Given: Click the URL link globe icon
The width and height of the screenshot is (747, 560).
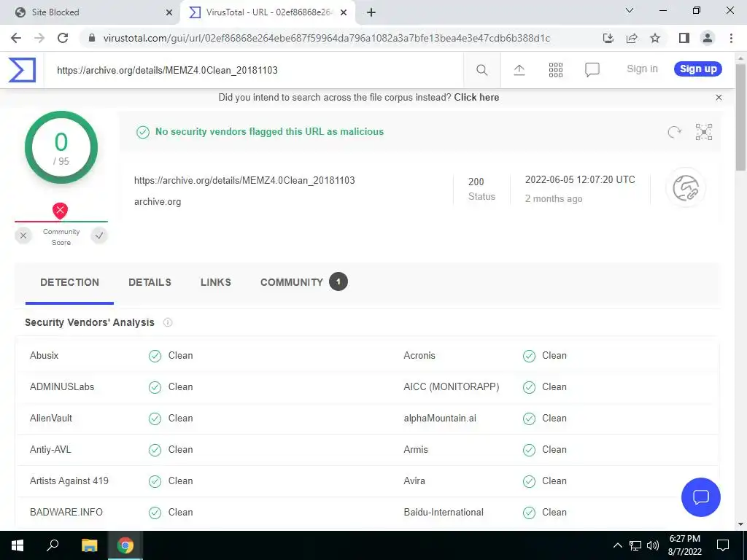Looking at the screenshot, I should click(x=686, y=187).
